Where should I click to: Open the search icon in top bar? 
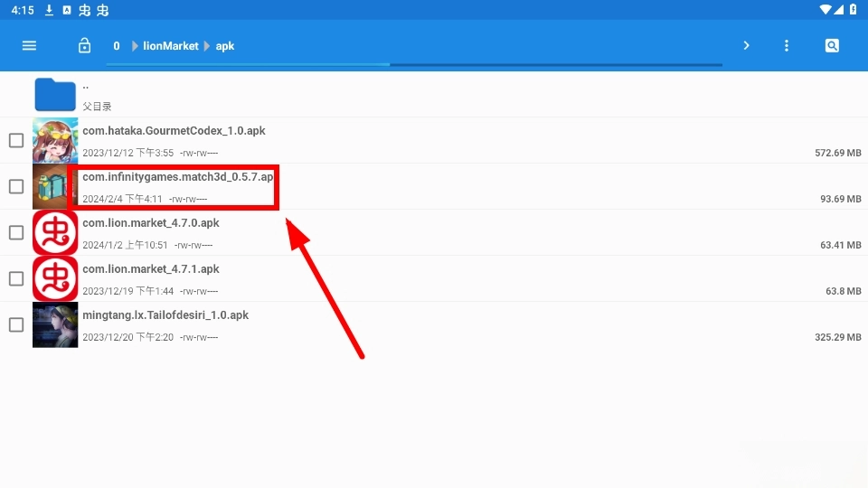832,46
